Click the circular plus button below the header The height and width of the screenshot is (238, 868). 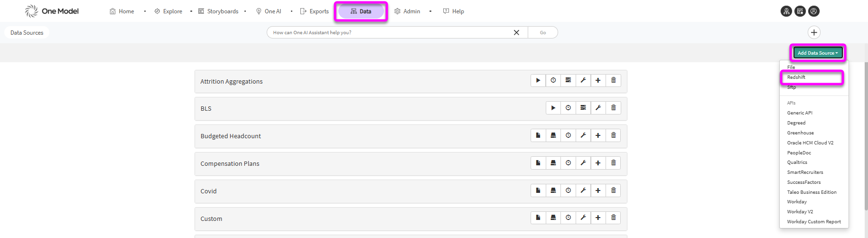click(814, 32)
